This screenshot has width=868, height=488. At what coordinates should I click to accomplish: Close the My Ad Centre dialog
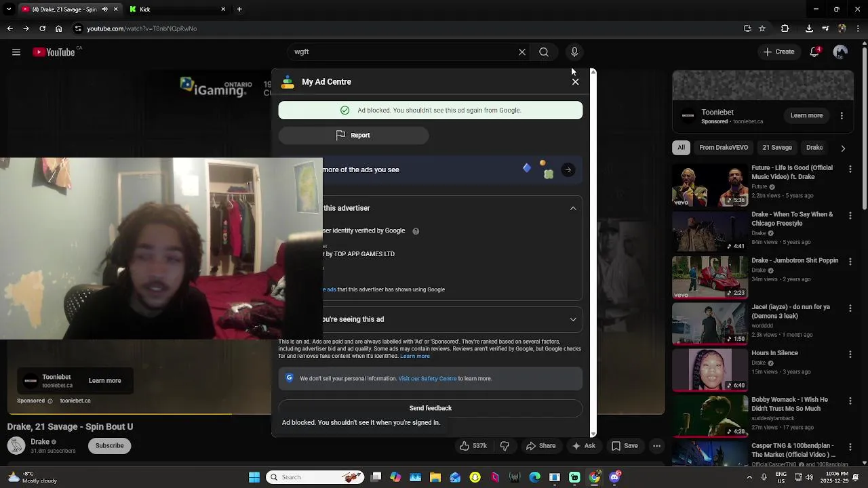pos(575,81)
